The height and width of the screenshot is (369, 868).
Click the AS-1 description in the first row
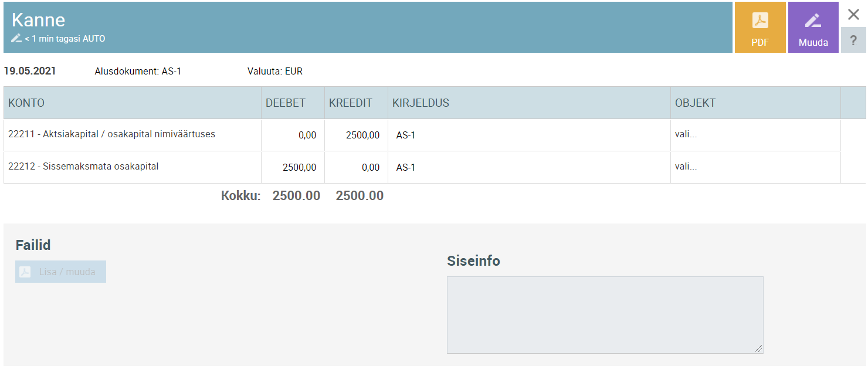click(406, 136)
